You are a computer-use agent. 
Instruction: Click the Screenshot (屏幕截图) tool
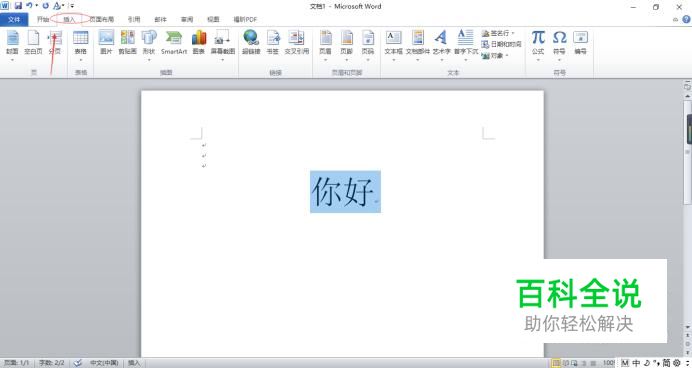point(222,43)
